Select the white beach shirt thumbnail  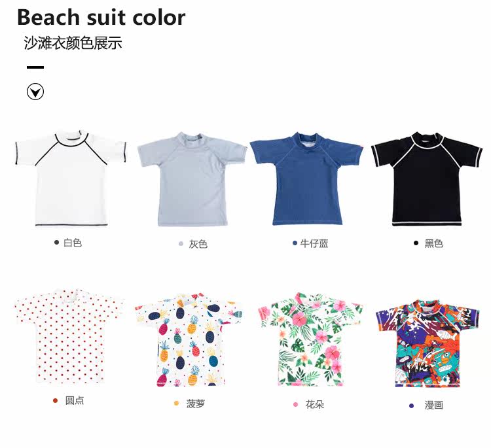pyautogui.click(x=71, y=179)
